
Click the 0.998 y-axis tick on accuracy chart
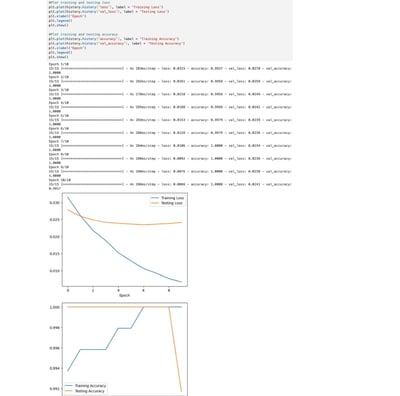pos(55,328)
